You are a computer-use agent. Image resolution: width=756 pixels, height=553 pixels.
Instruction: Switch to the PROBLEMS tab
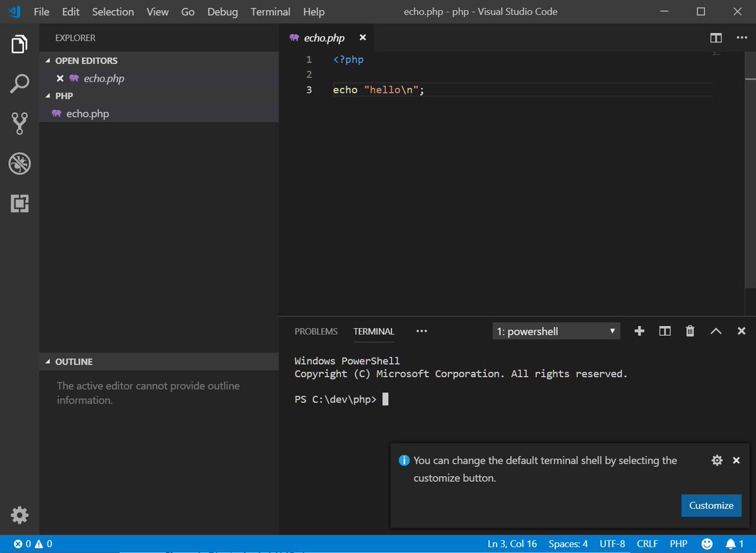click(316, 331)
